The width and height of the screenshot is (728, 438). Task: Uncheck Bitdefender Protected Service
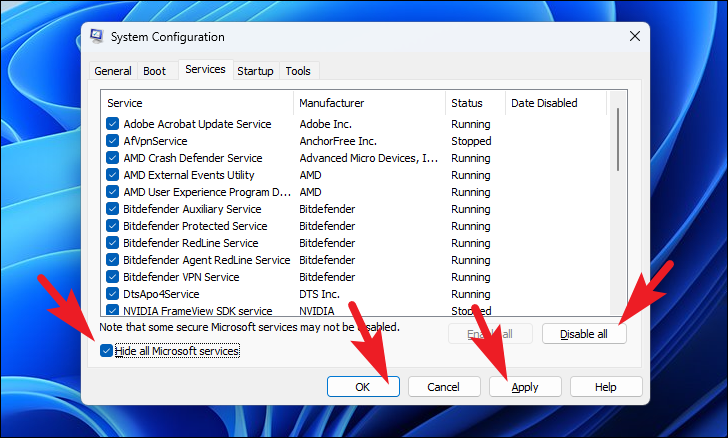pos(112,226)
